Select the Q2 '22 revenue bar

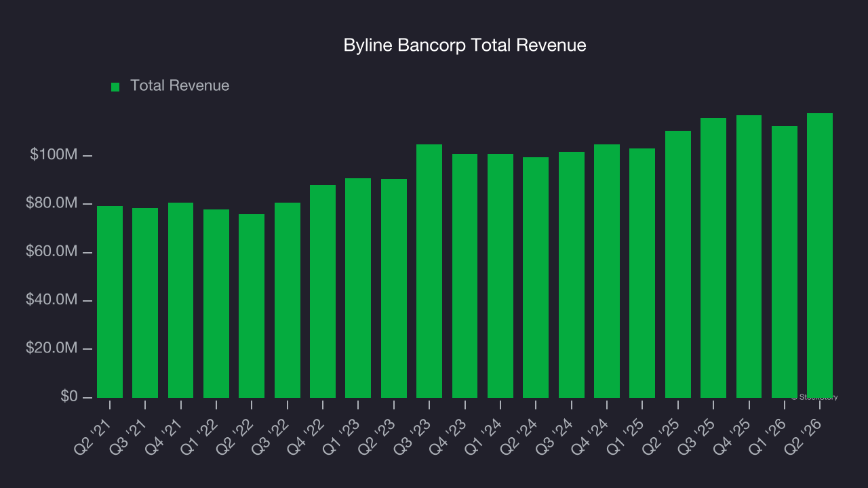tap(252, 306)
